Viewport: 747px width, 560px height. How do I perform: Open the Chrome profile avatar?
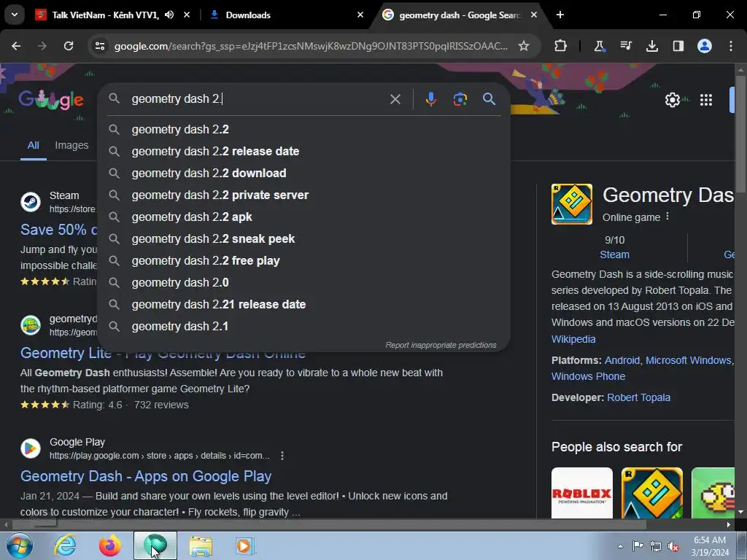(x=705, y=46)
